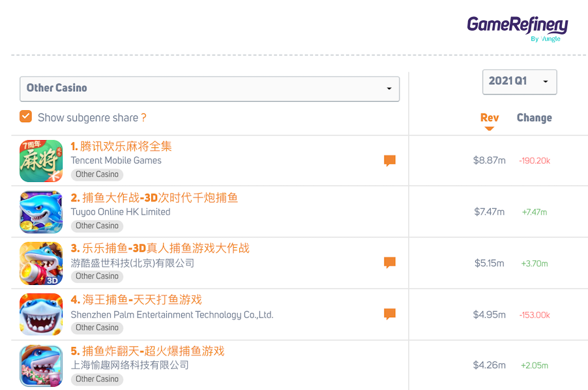Click Other Casino tag under the fifth-ranked game

coord(97,379)
